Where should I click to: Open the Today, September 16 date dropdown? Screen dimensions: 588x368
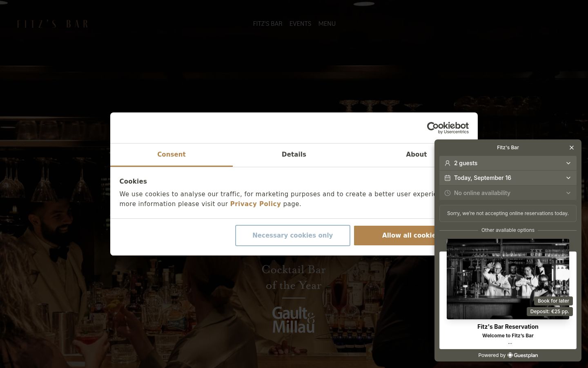508,178
